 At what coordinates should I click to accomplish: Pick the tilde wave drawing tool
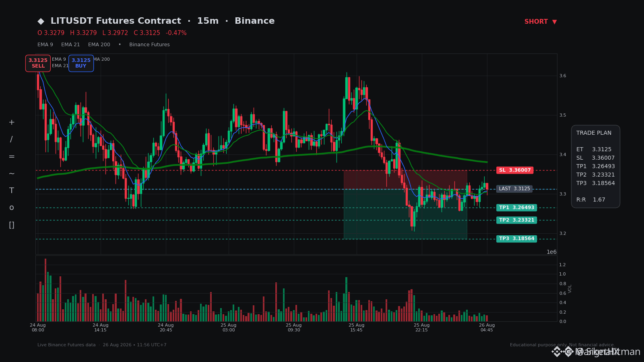[12, 174]
